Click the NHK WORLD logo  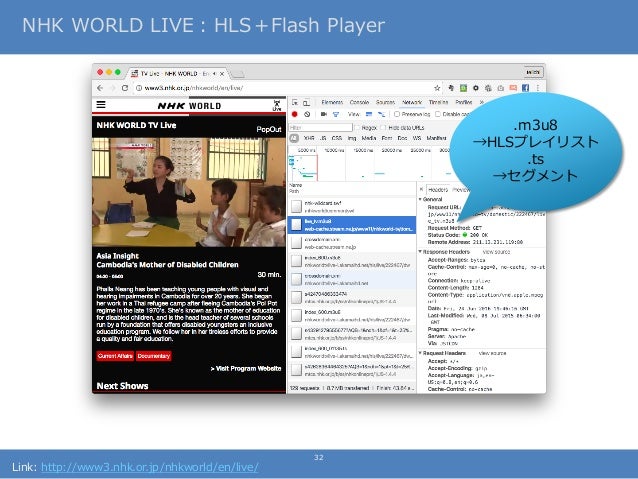point(189,106)
